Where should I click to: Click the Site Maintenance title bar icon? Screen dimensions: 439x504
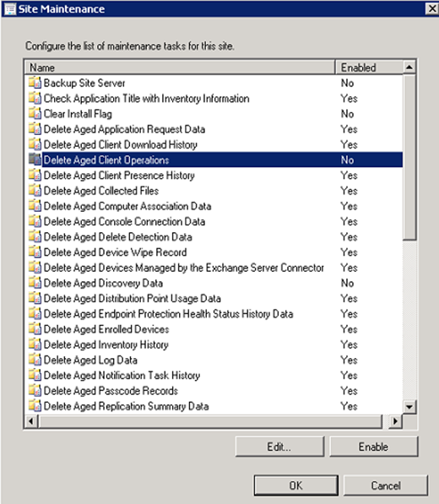(x=10, y=9)
